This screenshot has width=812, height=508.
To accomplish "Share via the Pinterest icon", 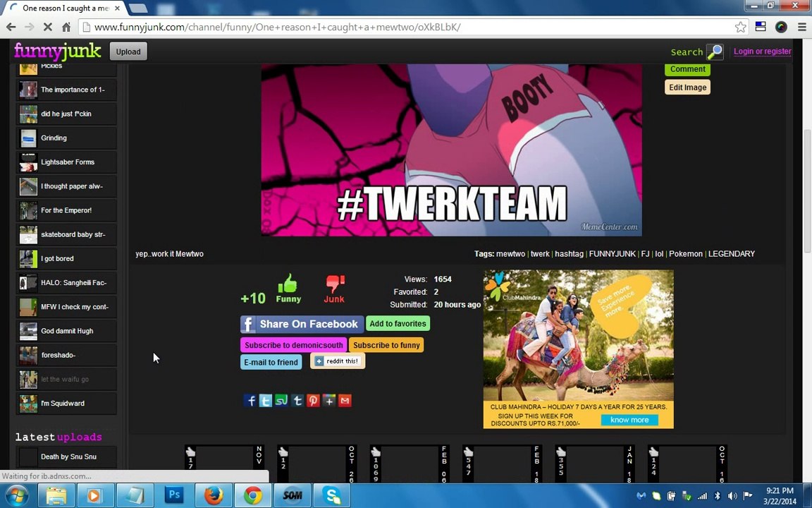I will point(313,401).
